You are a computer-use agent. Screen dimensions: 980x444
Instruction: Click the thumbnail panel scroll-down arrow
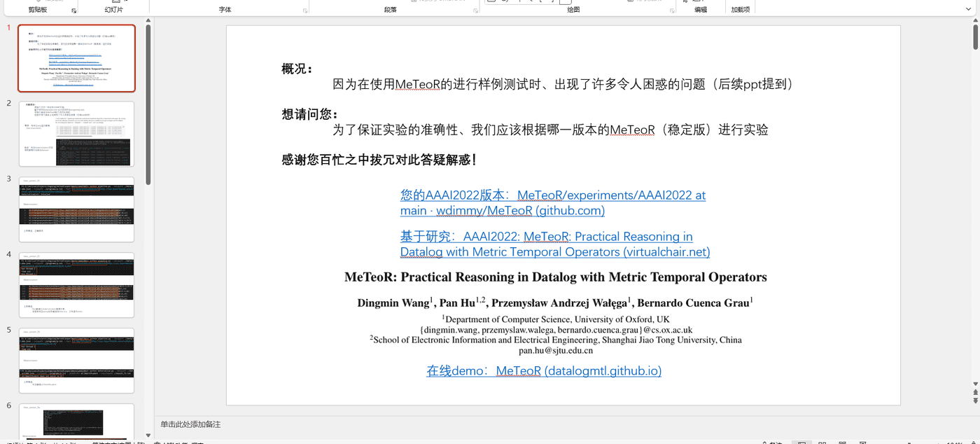click(x=148, y=435)
